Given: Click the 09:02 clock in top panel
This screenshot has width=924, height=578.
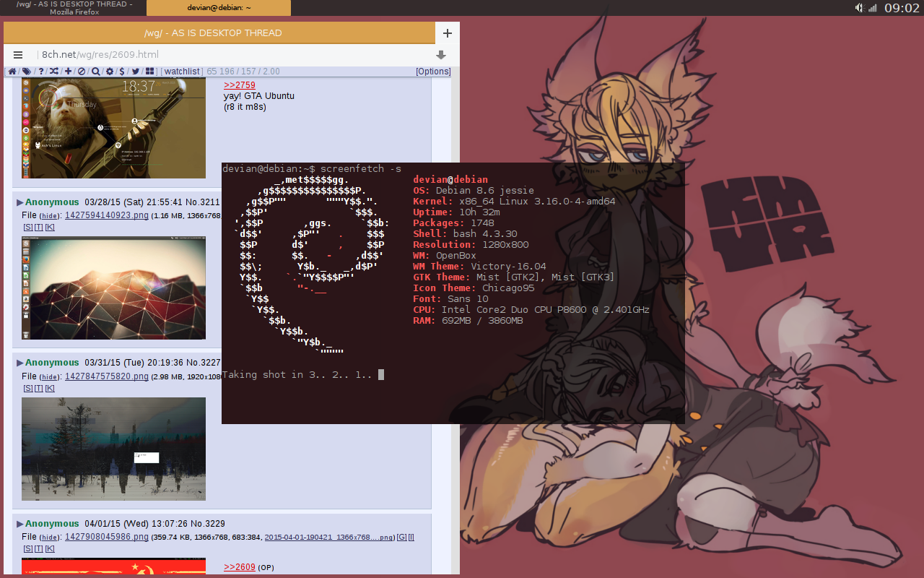Looking at the screenshot, I should tap(902, 8).
